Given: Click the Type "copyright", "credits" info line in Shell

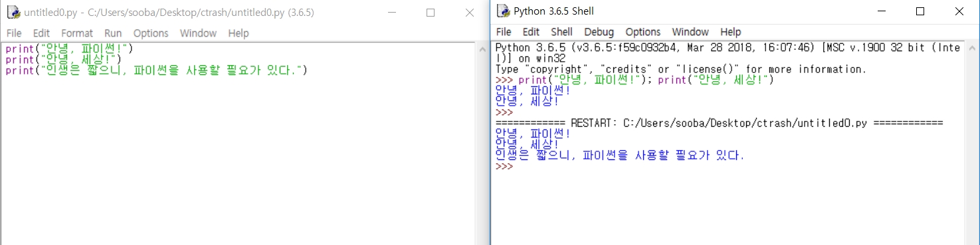Looking at the screenshot, I should (681, 70).
